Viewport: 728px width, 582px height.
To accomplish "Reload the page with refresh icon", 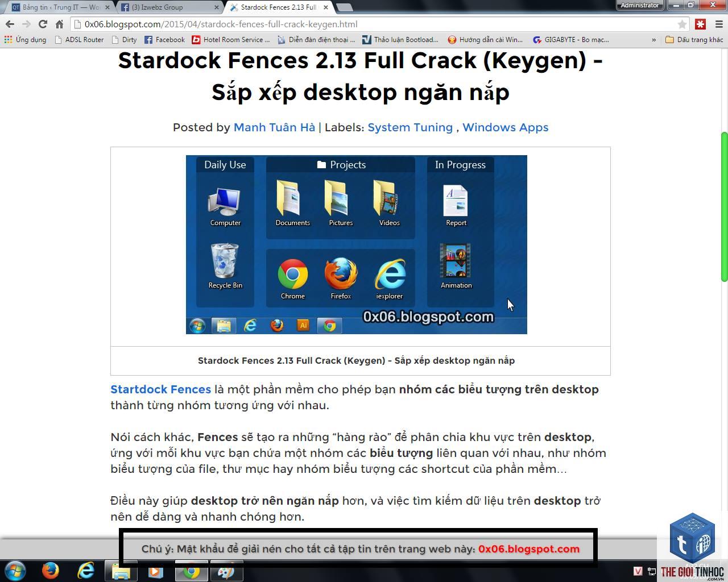I will click(43, 24).
